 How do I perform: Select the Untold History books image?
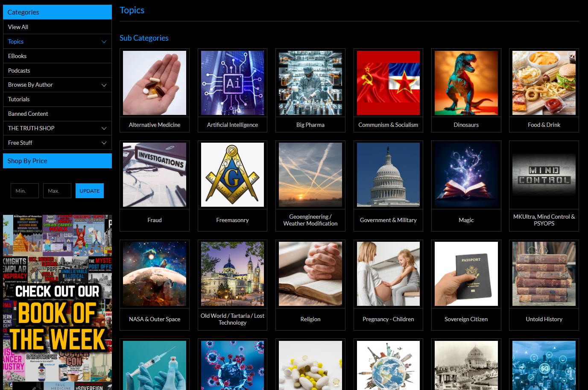point(544,274)
